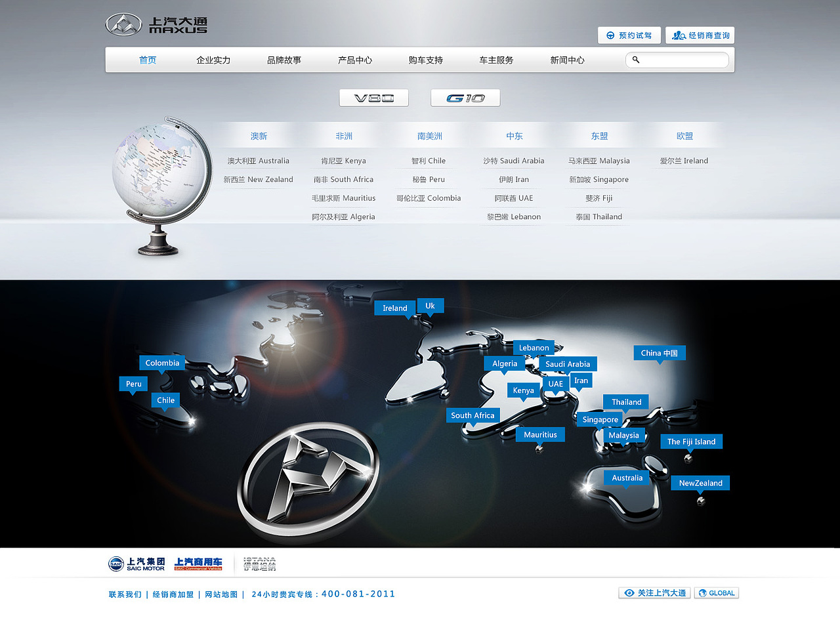Open the 泰国 Thailand list link
This screenshot has height=620, width=840.
click(x=599, y=217)
